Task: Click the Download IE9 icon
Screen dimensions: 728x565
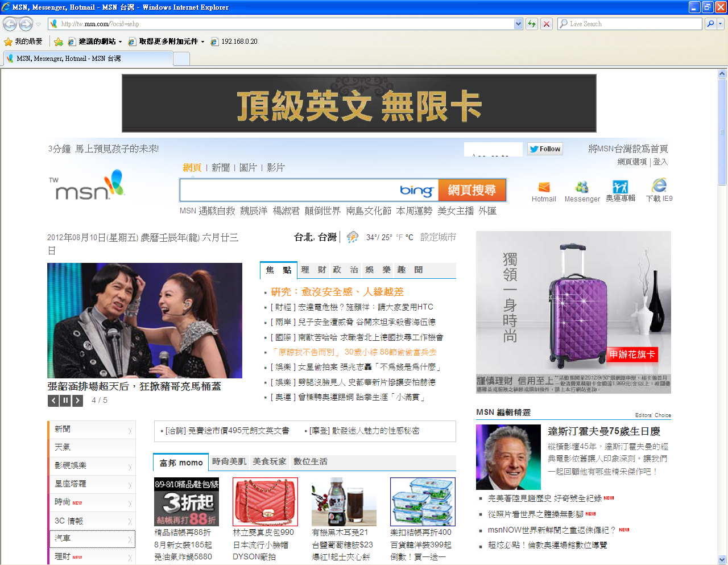Action: coord(659,186)
